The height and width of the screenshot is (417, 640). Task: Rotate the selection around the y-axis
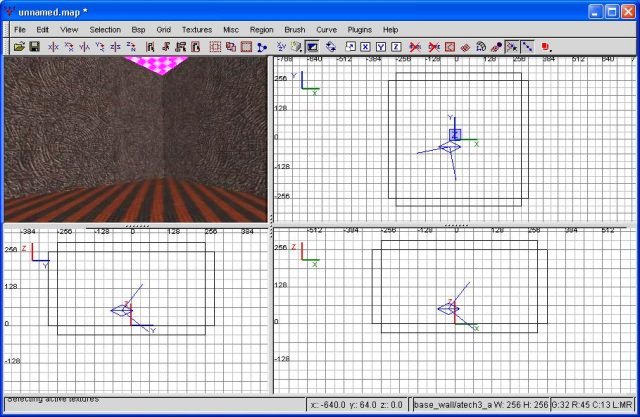[100, 47]
